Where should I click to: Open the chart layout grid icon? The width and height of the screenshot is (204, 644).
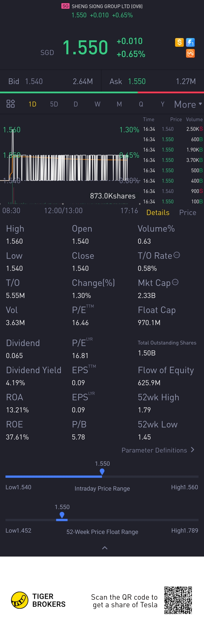11,104
